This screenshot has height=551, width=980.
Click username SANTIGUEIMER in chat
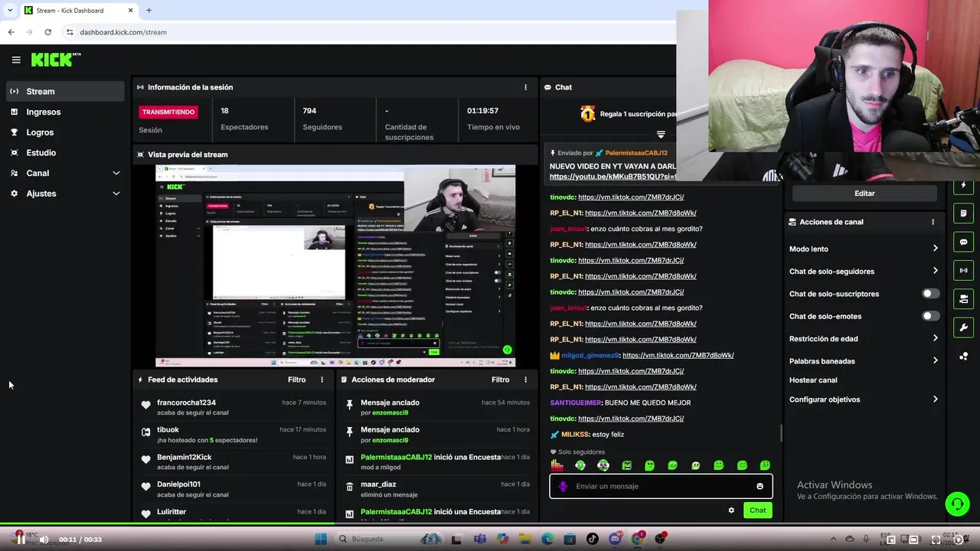tap(576, 403)
